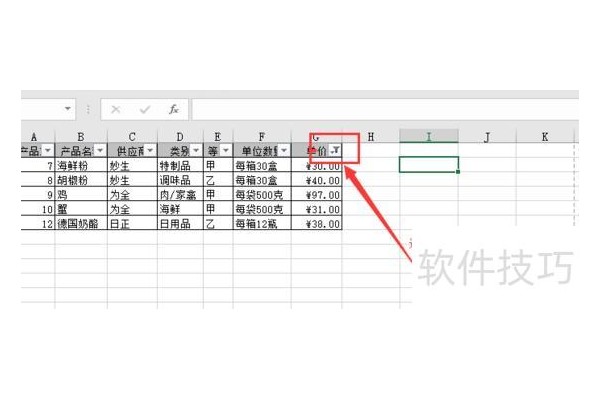Click the category cell 肉/家禽
The height and width of the screenshot is (400, 600).
click(x=180, y=194)
